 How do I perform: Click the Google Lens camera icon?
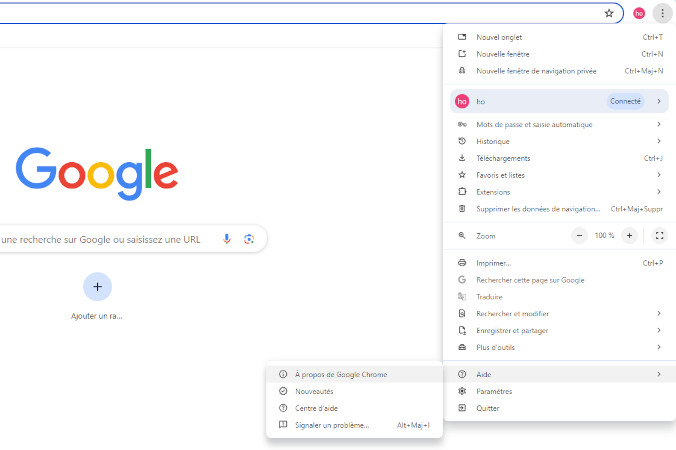click(249, 239)
